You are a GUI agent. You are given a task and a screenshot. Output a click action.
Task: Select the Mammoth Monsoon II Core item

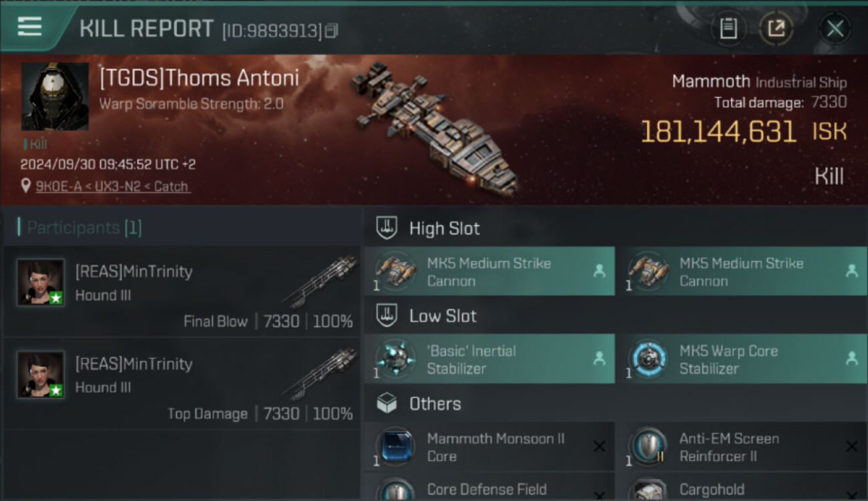coord(489,447)
